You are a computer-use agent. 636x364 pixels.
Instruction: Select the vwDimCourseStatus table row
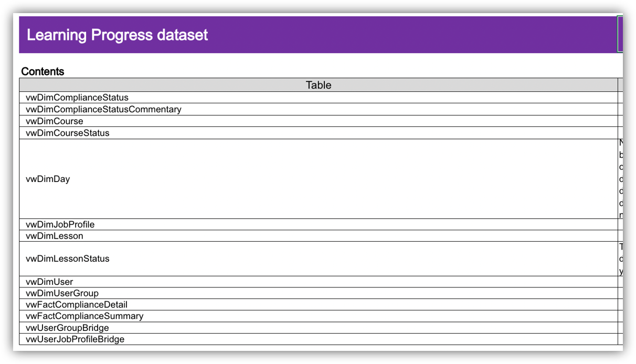68,133
